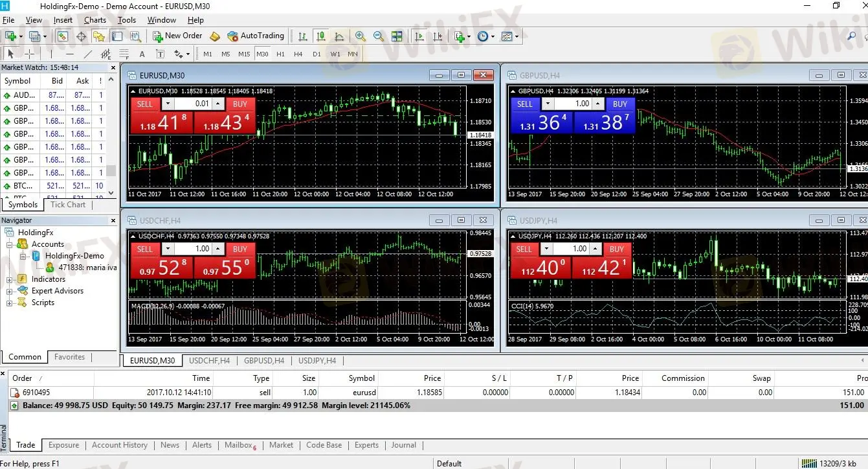Viewport: 868px width, 469px height.
Task: Open the Arrows tool dropdown arrow
Action: [x=188, y=54]
